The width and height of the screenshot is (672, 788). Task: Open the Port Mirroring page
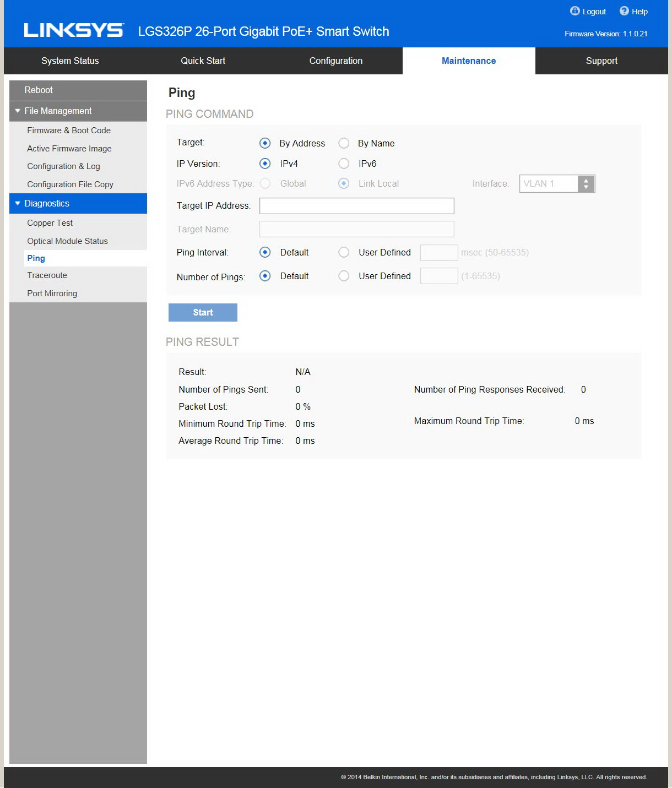pos(52,294)
